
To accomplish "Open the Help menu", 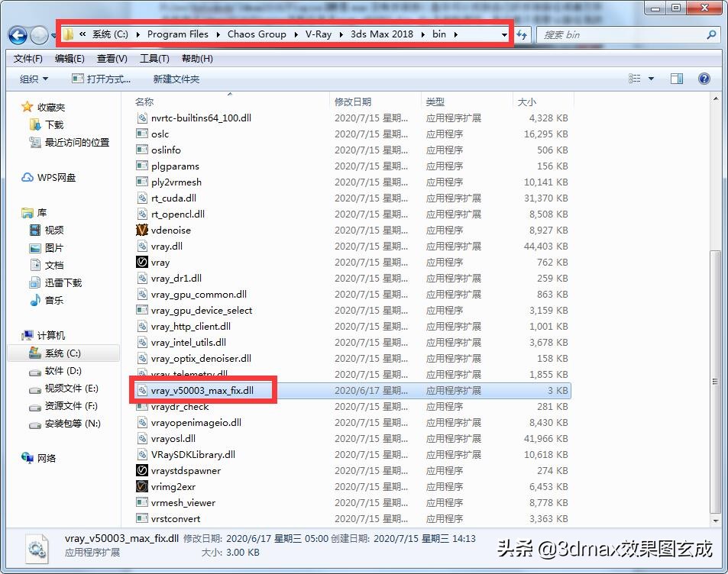I will [197, 59].
